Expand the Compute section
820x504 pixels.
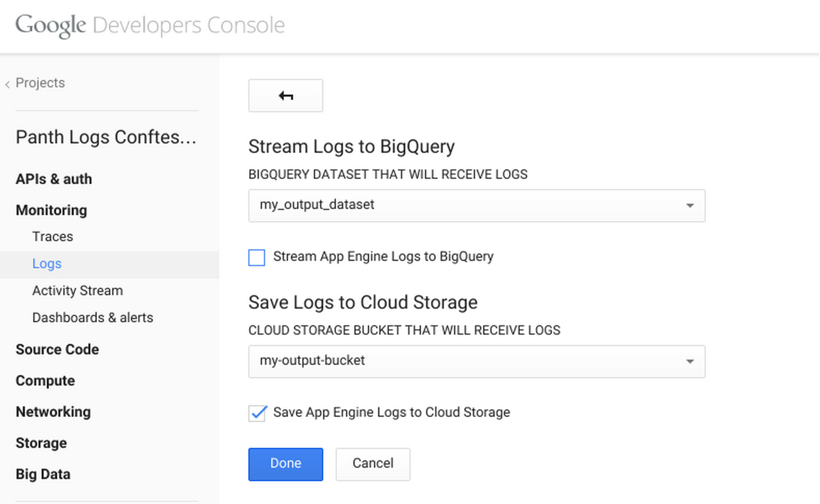coord(45,381)
